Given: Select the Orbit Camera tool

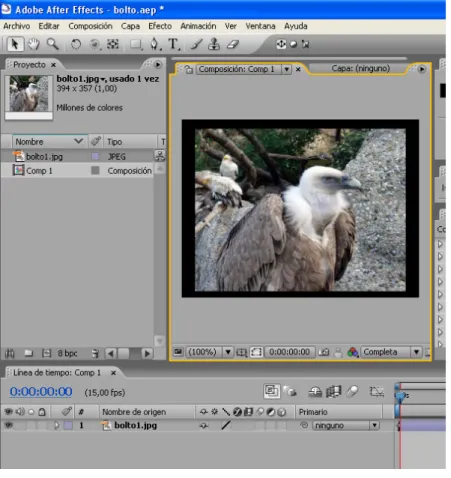Looking at the screenshot, I should pos(95,44).
